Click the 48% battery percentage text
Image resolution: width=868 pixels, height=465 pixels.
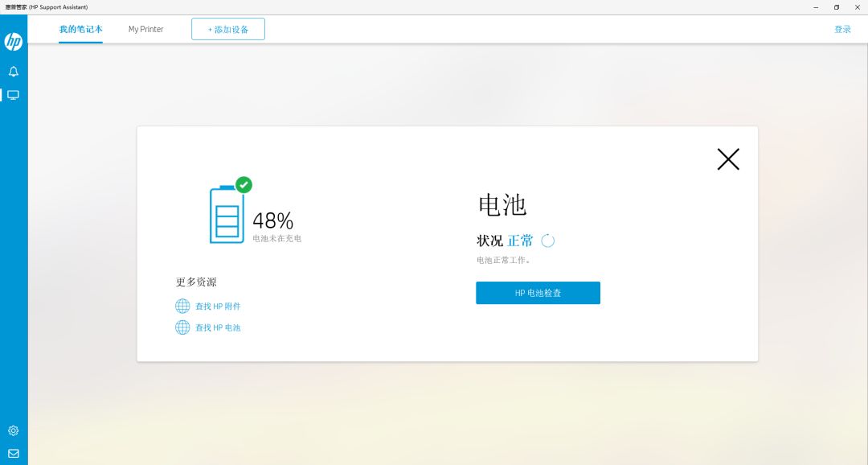pyautogui.click(x=273, y=220)
